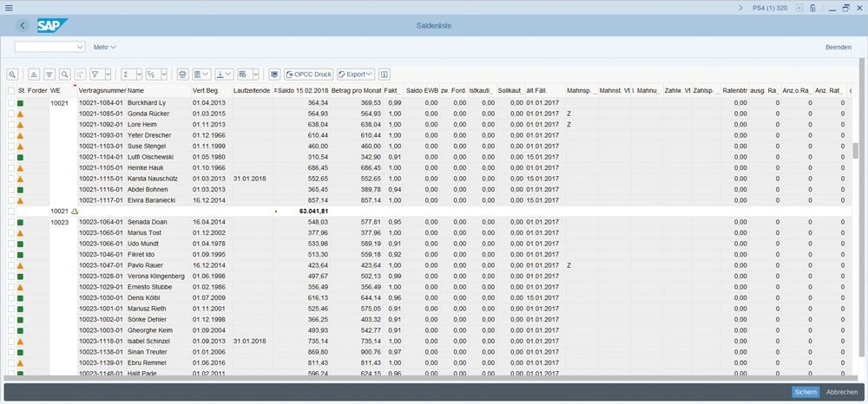This screenshot has height=404, width=868.
Task: Click the information icon after Export
Action: [x=385, y=75]
